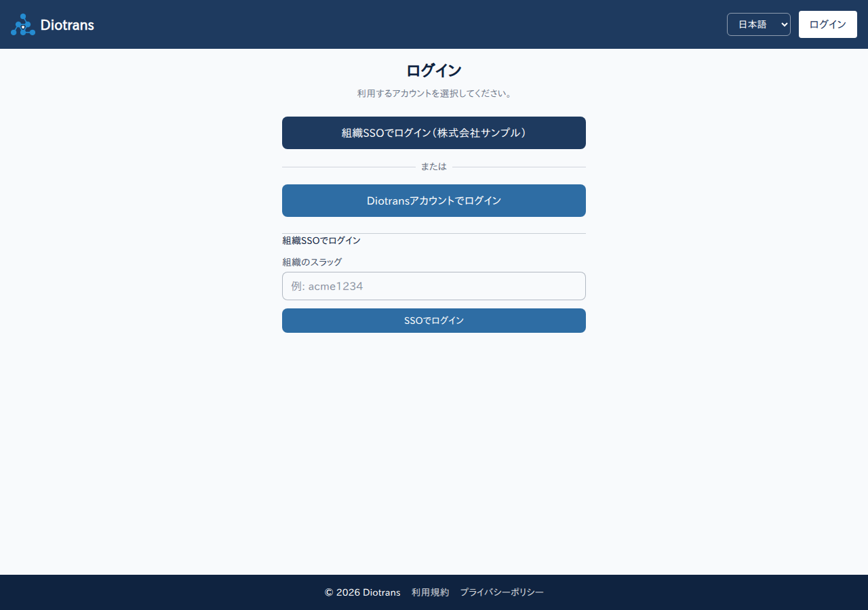Click the Diotrans logo icon
The height and width of the screenshot is (610, 868).
tap(23, 24)
